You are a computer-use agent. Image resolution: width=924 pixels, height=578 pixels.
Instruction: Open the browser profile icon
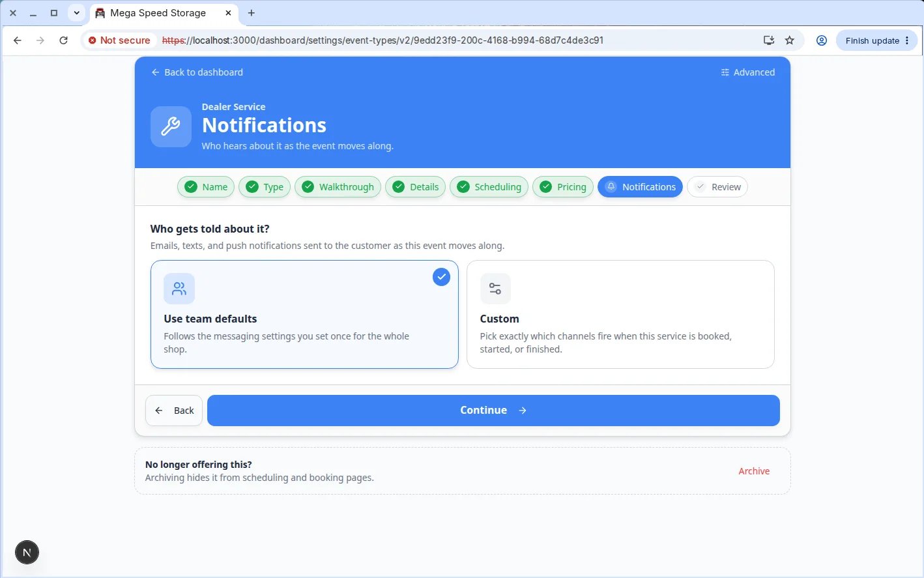[822, 40]
